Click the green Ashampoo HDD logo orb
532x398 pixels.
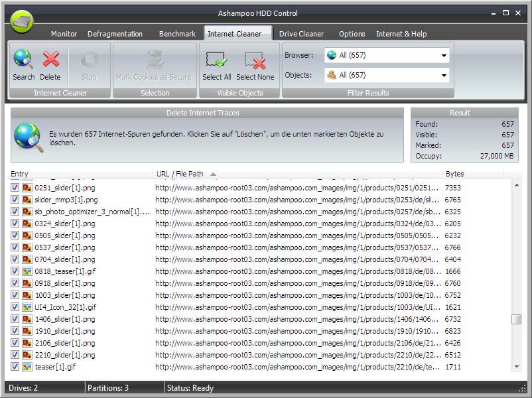tap(22, 21)
